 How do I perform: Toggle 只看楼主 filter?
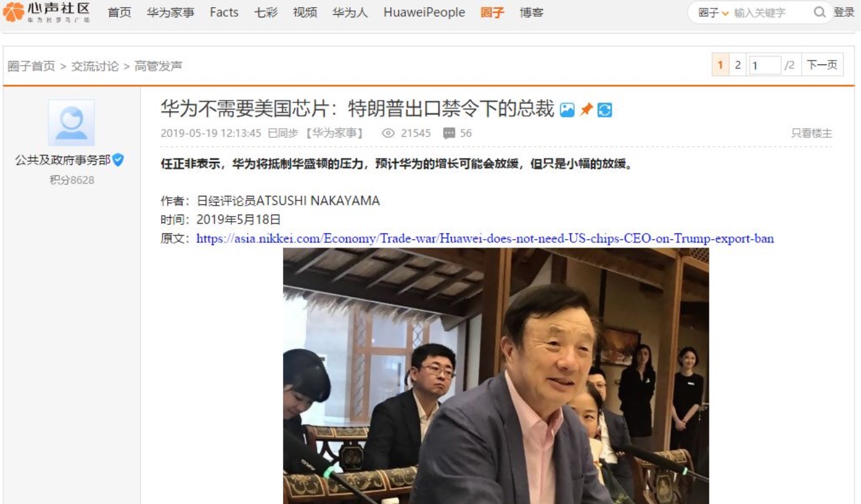click(x=811, y=133)
